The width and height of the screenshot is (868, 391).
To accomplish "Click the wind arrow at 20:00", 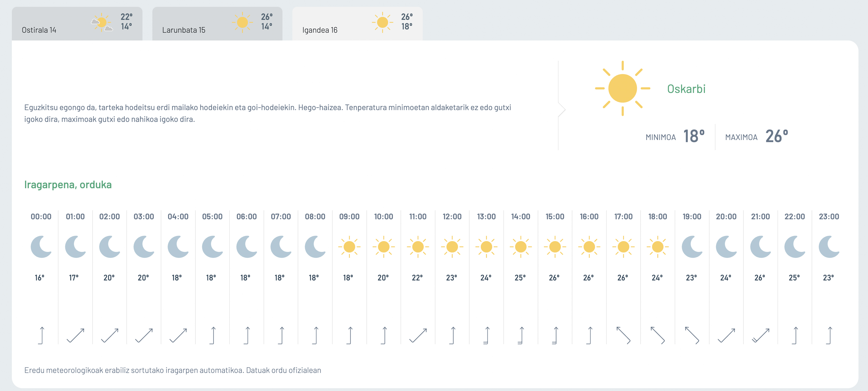I will point(727,335).
